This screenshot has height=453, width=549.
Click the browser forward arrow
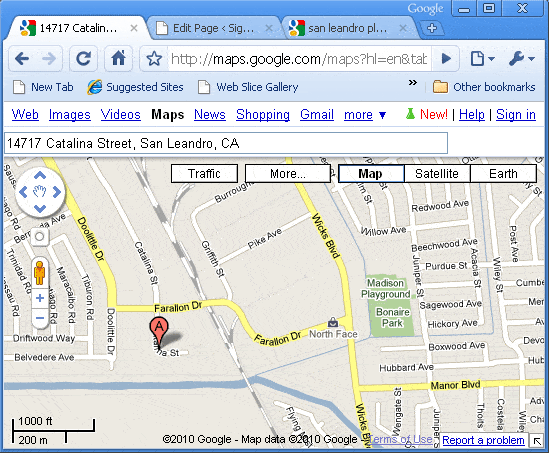49,58
